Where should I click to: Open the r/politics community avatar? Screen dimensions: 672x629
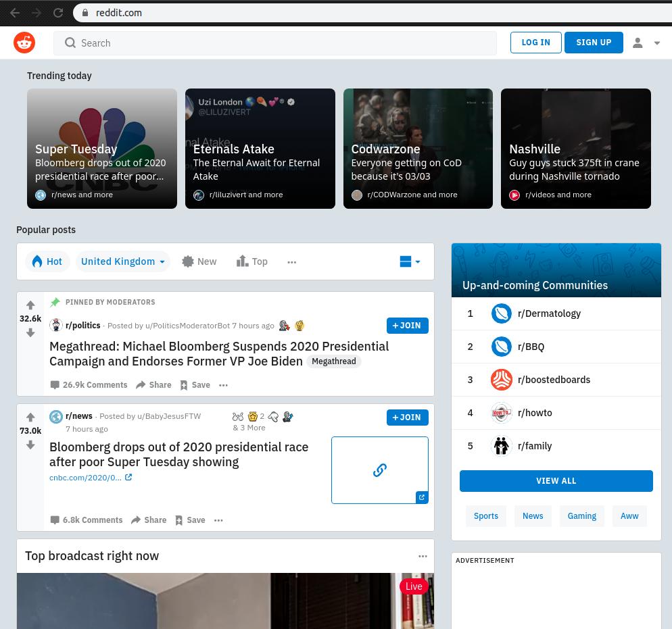point(55,326)
